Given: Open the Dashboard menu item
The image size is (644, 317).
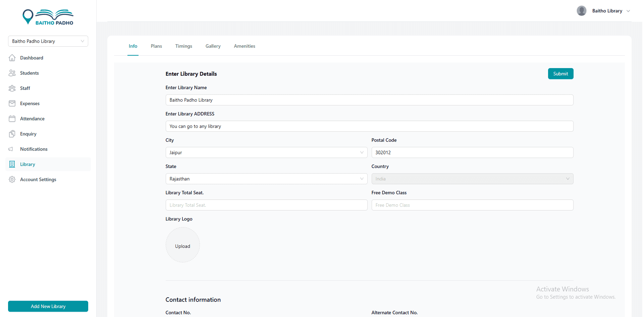Looking at the screenshot, I should [x=48, y=58].
